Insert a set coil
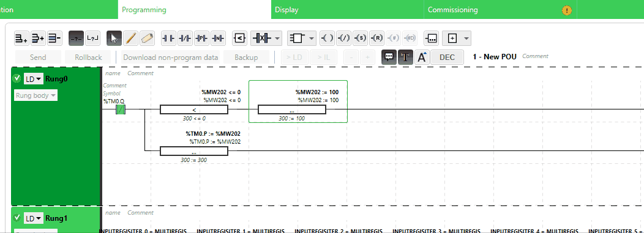Viewport: 644px width, 233px height. coord(360,38)
